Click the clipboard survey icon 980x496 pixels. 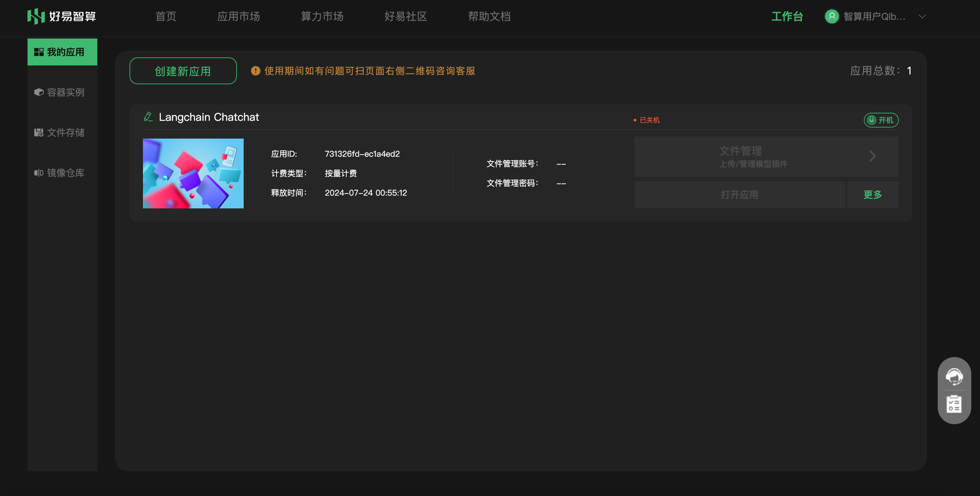[954, 404]
